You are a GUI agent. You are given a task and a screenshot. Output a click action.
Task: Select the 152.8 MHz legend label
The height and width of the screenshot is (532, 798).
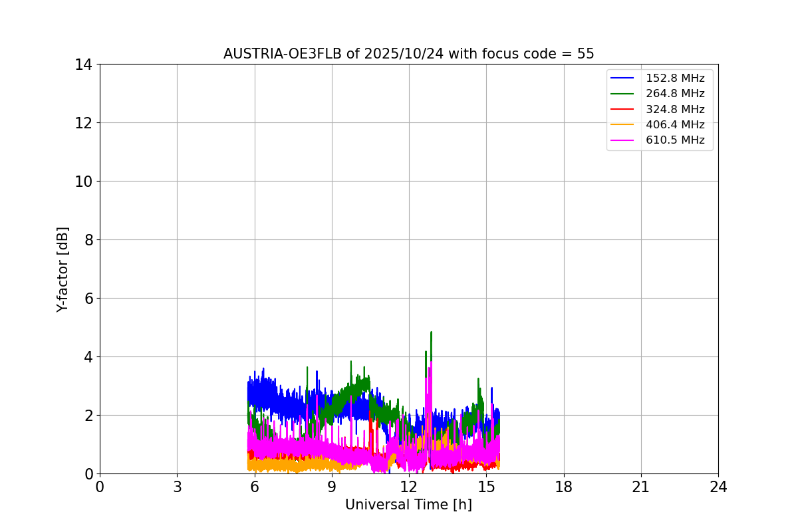[675, 78]
